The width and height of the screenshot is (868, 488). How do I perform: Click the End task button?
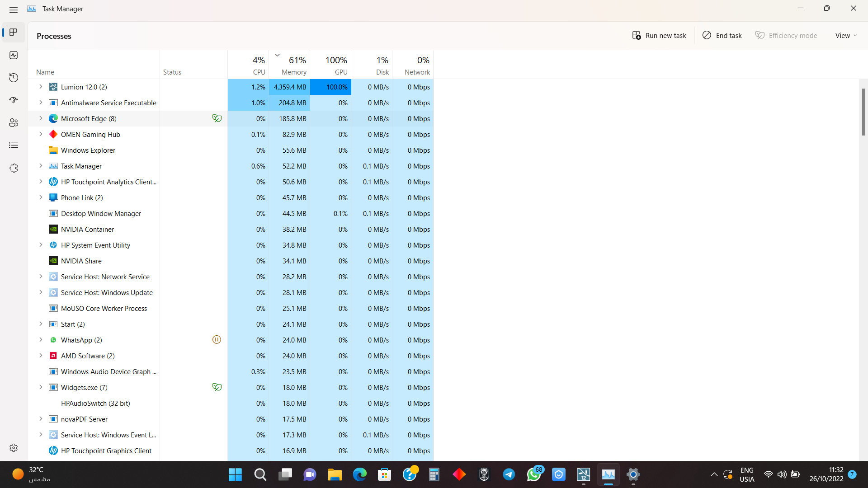click(722, 36)
